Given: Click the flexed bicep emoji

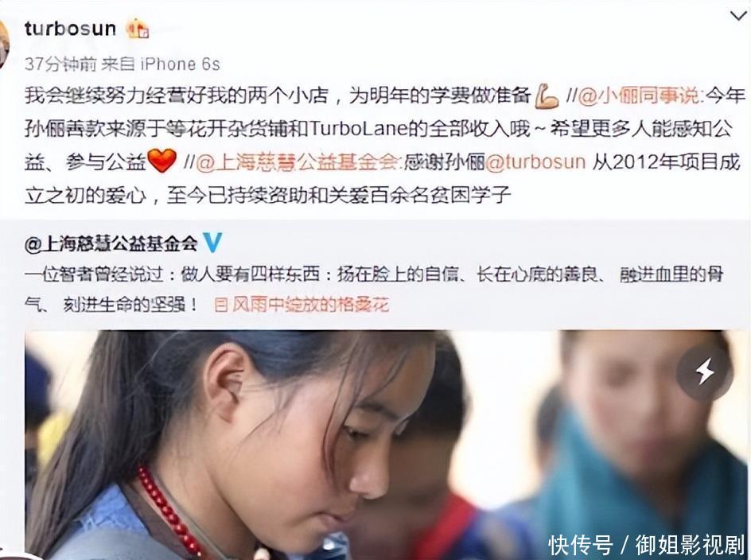Looking at the screenshot, I should coord(547,96).
